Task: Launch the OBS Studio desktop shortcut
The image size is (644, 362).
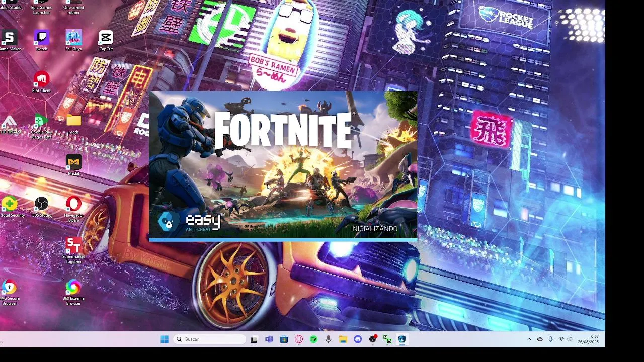Action: pyautogui.click(x=42, y=207)
